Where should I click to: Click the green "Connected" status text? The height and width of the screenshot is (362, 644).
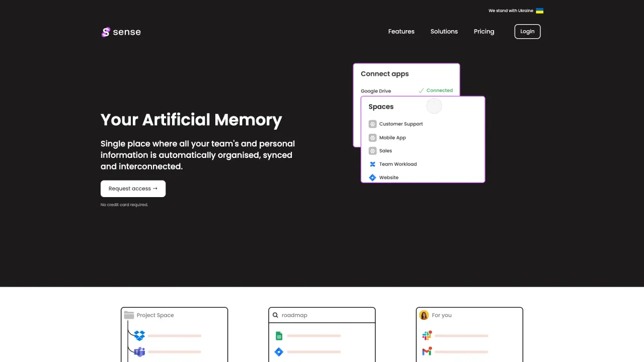point(440,90)
